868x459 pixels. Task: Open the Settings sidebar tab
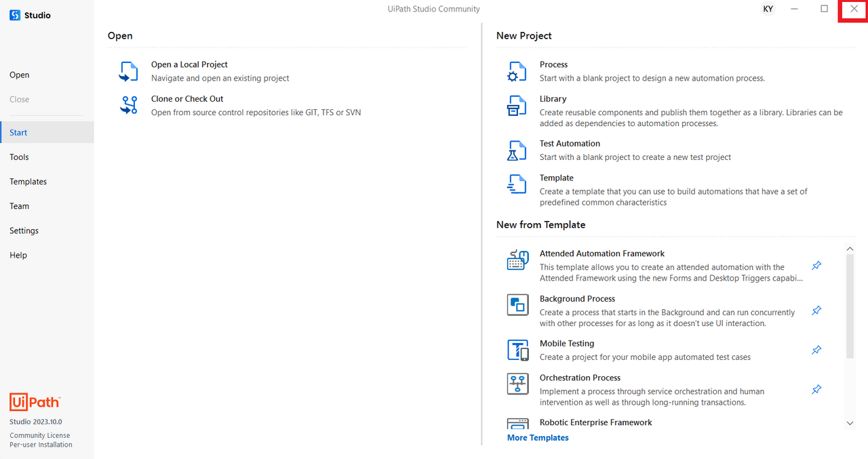[x=47, y=231]
